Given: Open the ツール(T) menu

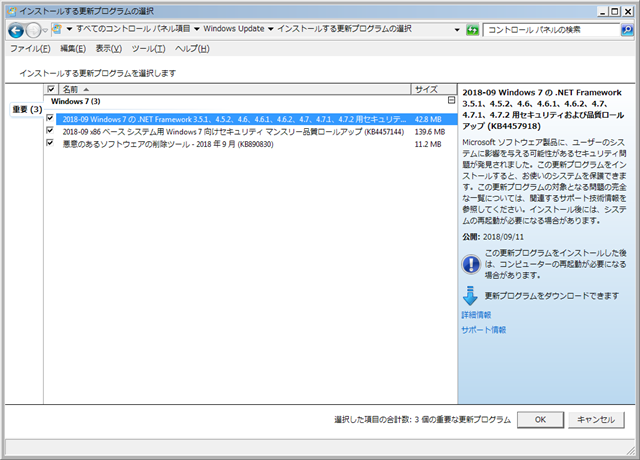Looking at the screenshot, I should click(149, 49).
